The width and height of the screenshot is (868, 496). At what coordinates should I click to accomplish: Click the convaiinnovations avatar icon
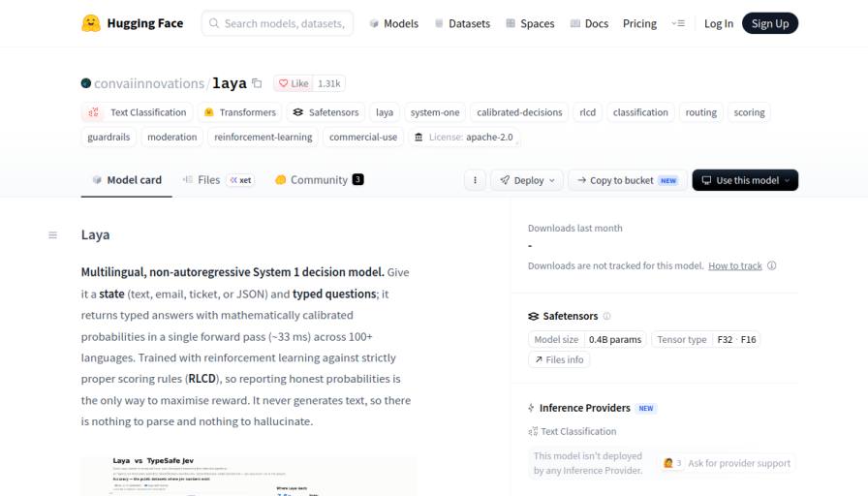[86, 83]
